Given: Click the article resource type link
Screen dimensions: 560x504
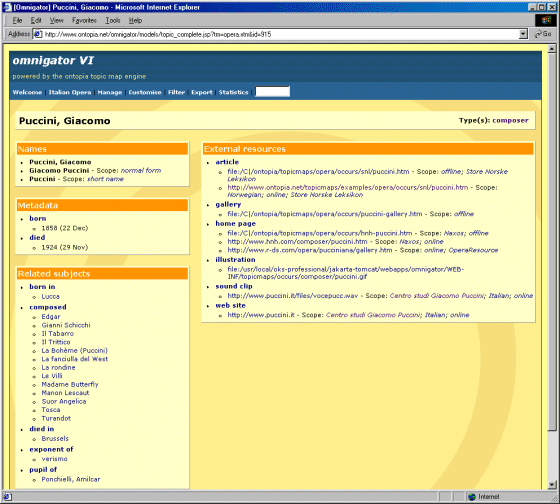Looking at the screenshot, I should [x=227, y=162].
